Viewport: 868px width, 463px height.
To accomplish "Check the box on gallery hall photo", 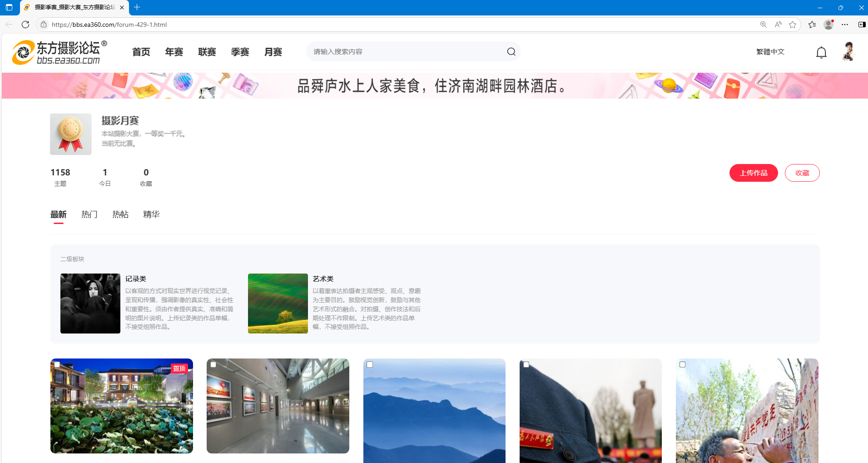I will (x=213, y=364).
